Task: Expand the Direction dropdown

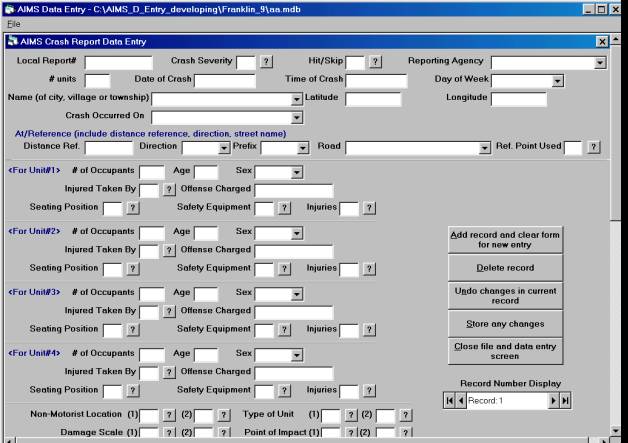Action: pyautogui.click(x=224, y=148)
